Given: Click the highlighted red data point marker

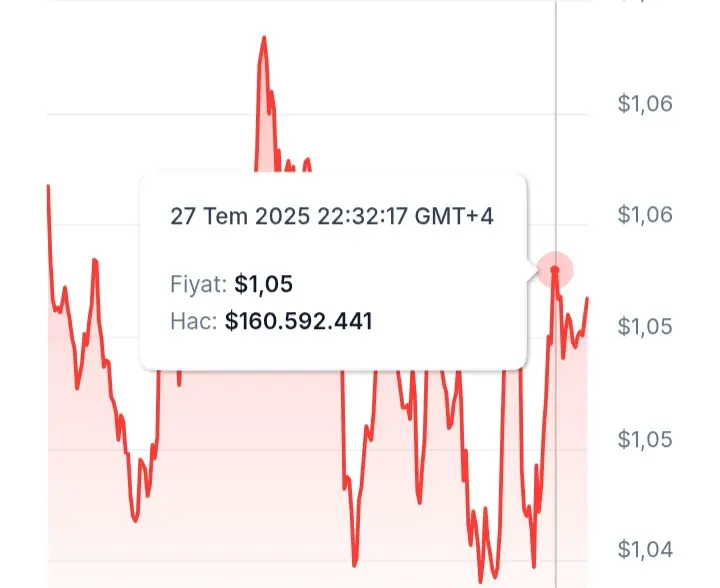Looking at the screenshot, I should tap(555, 270).
